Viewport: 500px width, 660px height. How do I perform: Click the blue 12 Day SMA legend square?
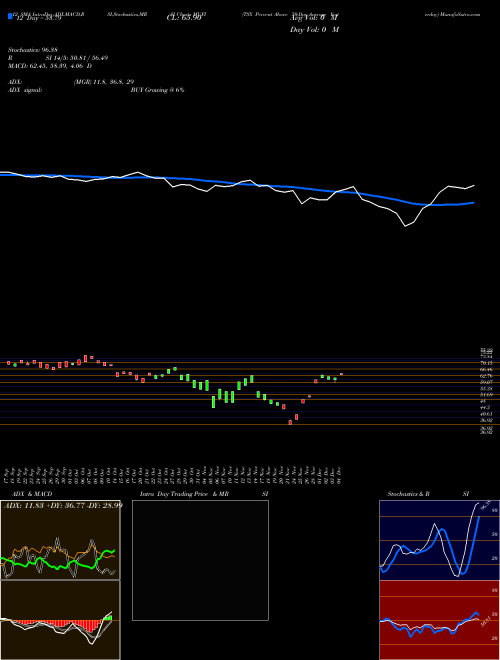10,17
